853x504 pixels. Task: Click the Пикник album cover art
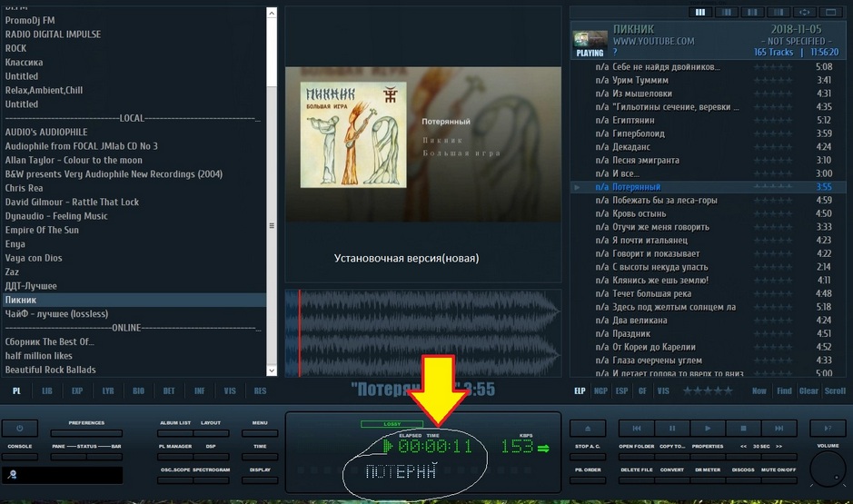pos(353,134)
